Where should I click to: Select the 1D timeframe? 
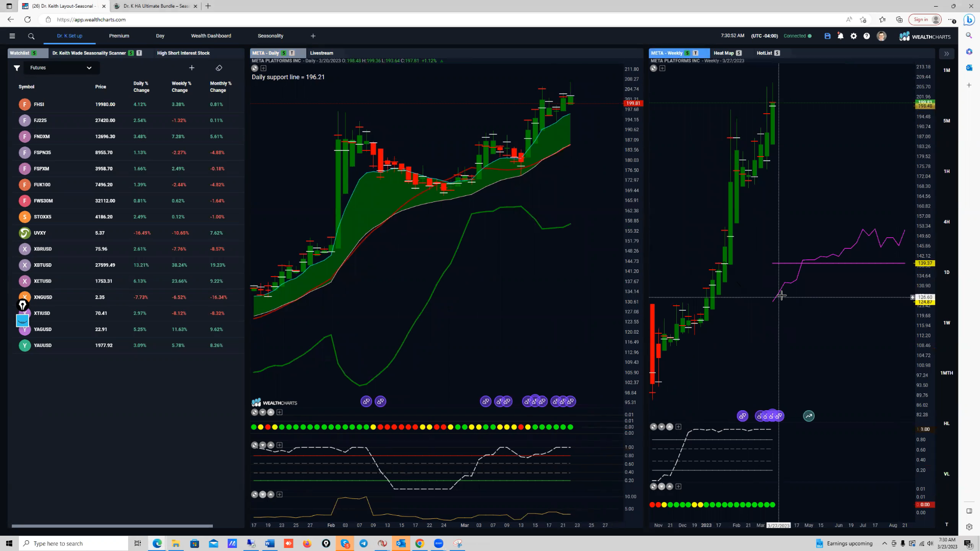(x=947, y=272)
